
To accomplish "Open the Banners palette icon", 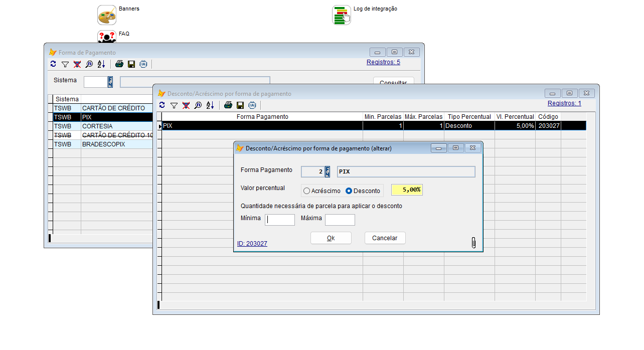I will tap(106, 15).
